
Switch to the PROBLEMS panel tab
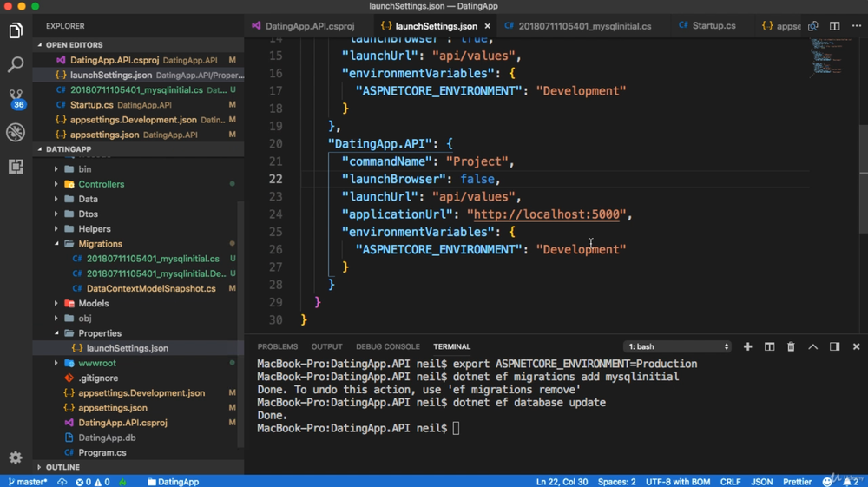277,346
